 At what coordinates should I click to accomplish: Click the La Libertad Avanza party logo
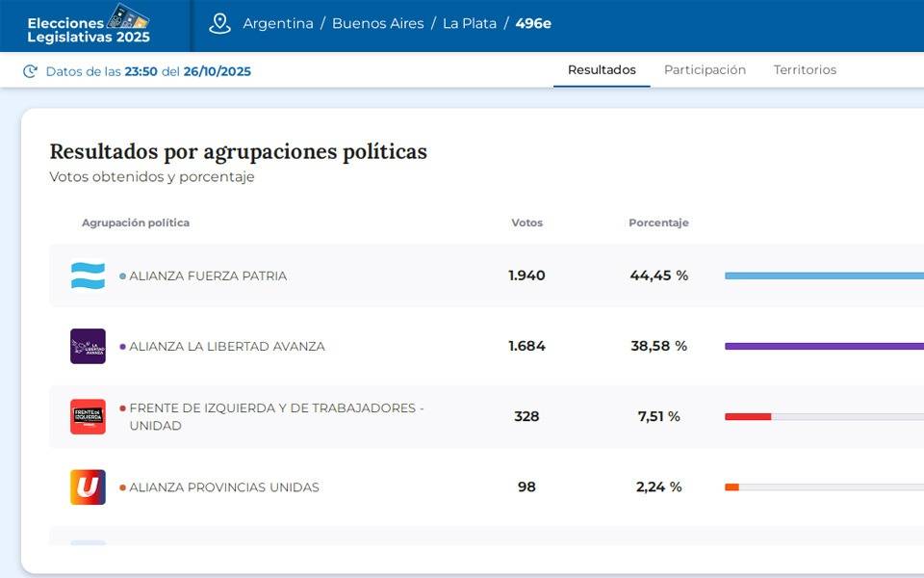click(x=88, y=346)
